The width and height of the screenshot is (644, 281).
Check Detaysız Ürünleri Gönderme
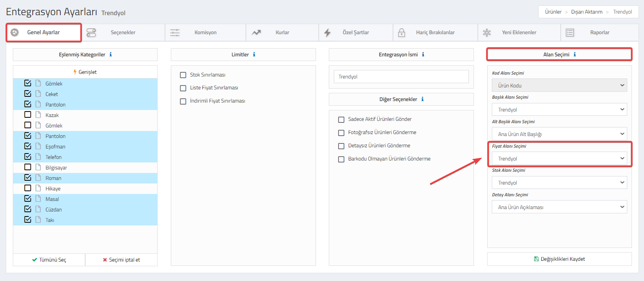tap(341, 146)
